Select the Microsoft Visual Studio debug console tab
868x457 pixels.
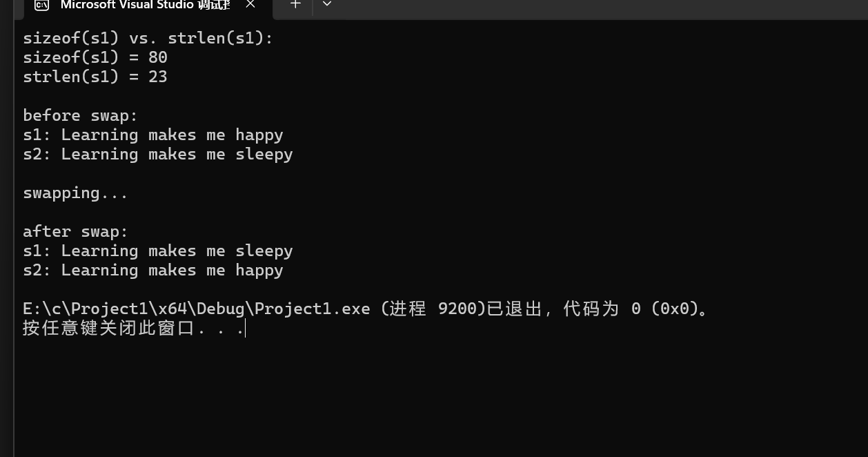point(145,6)
